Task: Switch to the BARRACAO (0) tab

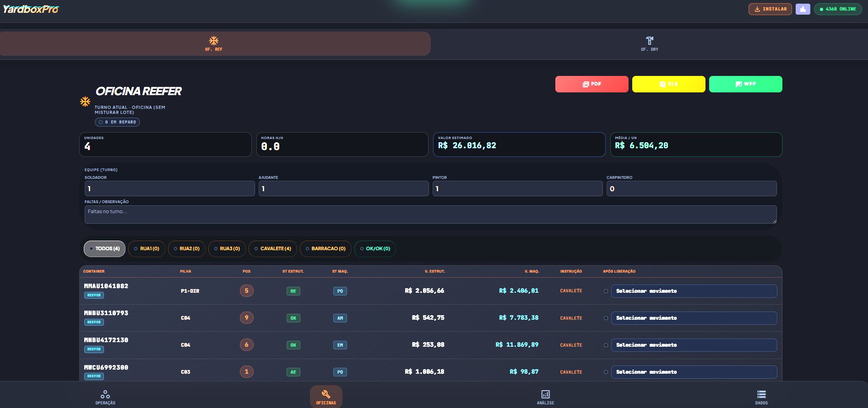Action: point(325,249)
